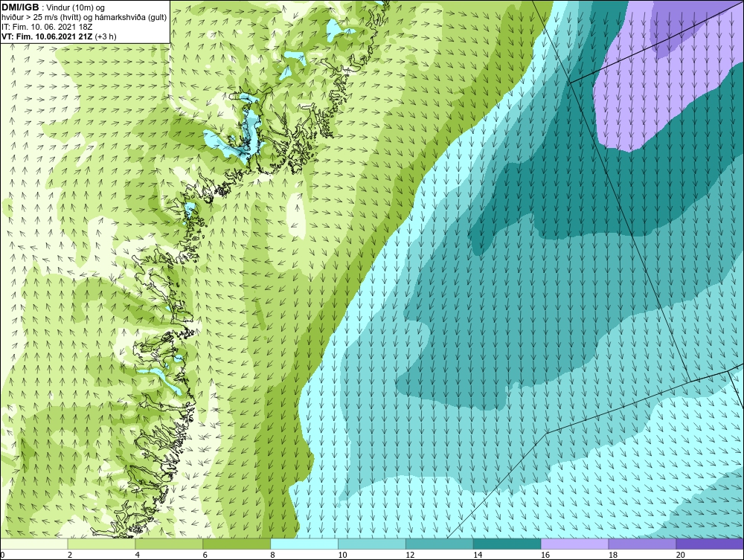This screenshot has height=560, width=744.
Task: Click the 14–16 m/s dark teal legend swatch
Action: [507, 544]
